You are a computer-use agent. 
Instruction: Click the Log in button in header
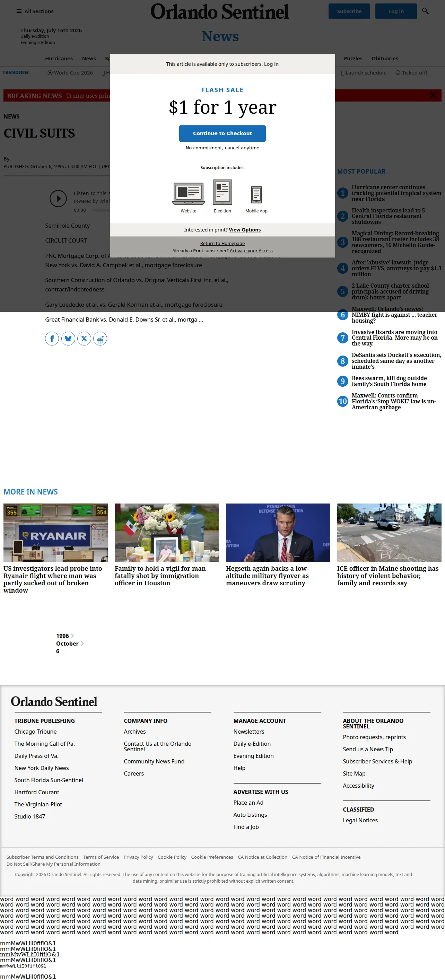tap(396, 11)
